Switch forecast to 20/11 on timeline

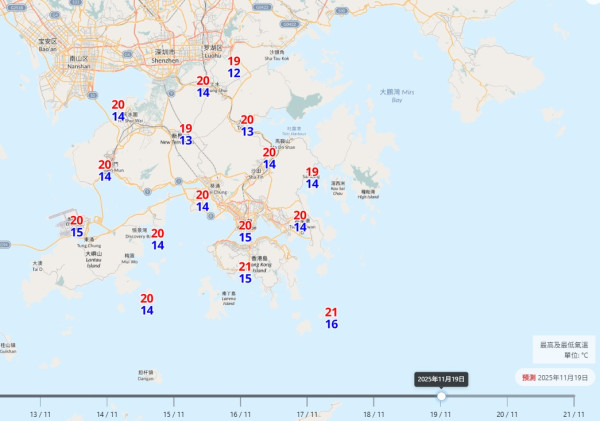pos(507,414)
